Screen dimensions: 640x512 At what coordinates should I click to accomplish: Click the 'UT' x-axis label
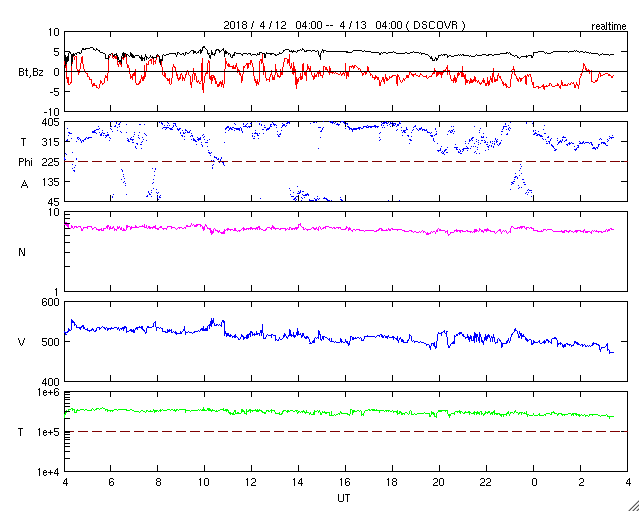coord(344,498)
